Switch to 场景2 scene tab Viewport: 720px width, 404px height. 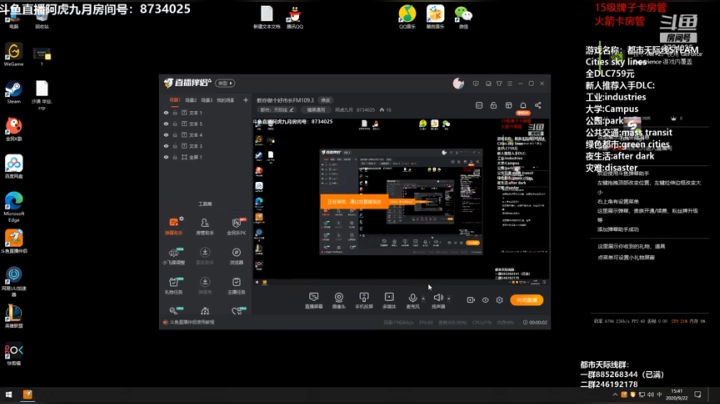pyautogui.click(x=191, y=100)
